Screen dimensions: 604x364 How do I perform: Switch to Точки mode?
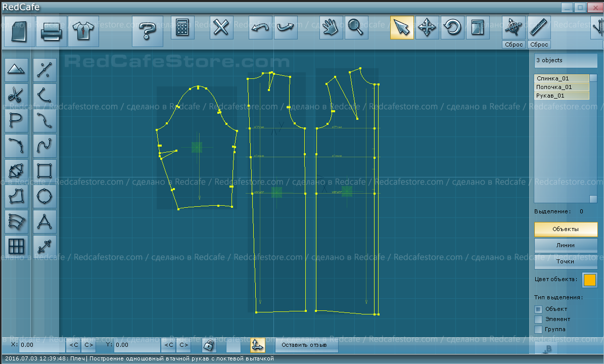[x=566, y=261]
